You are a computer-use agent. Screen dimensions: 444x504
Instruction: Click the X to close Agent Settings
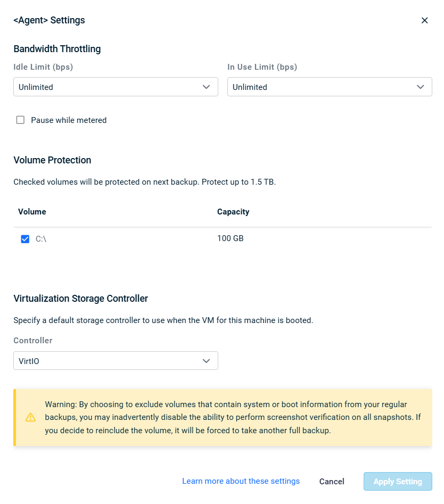(425, 20)
